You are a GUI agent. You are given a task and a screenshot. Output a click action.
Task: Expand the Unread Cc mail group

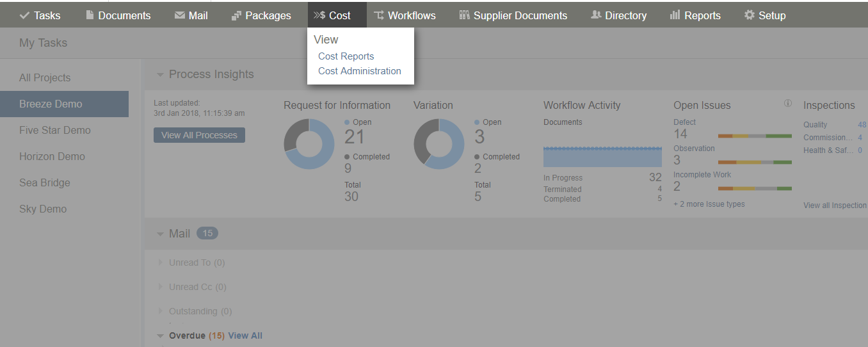click(x=161, y=287)
